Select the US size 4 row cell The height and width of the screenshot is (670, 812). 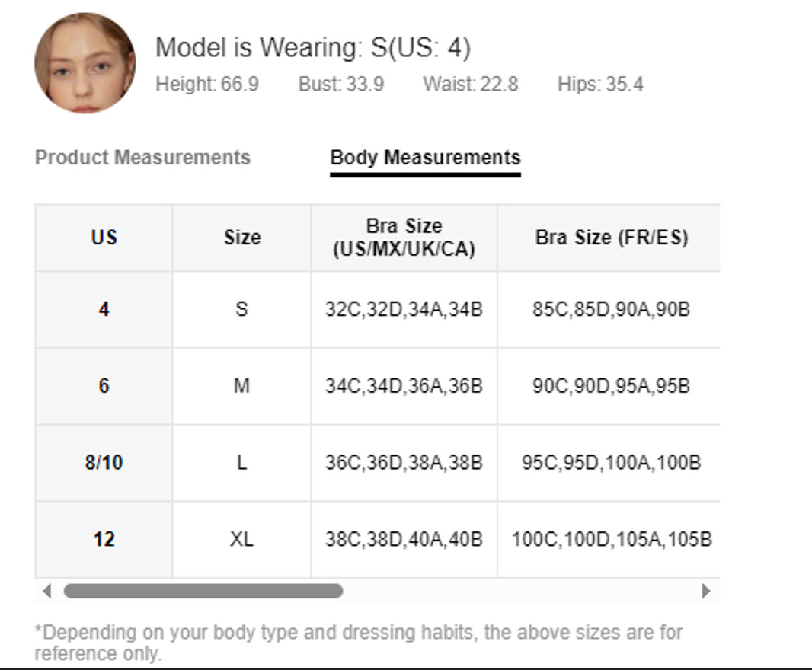(x=104, y=310)
